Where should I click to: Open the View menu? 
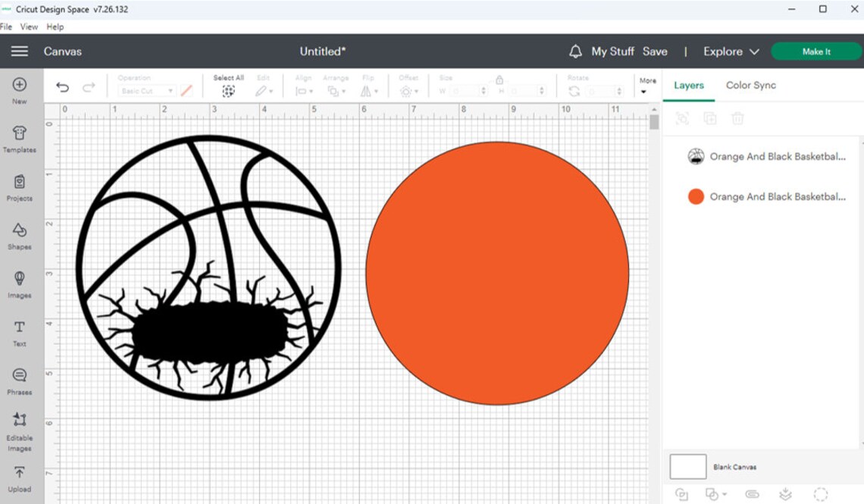30,27
